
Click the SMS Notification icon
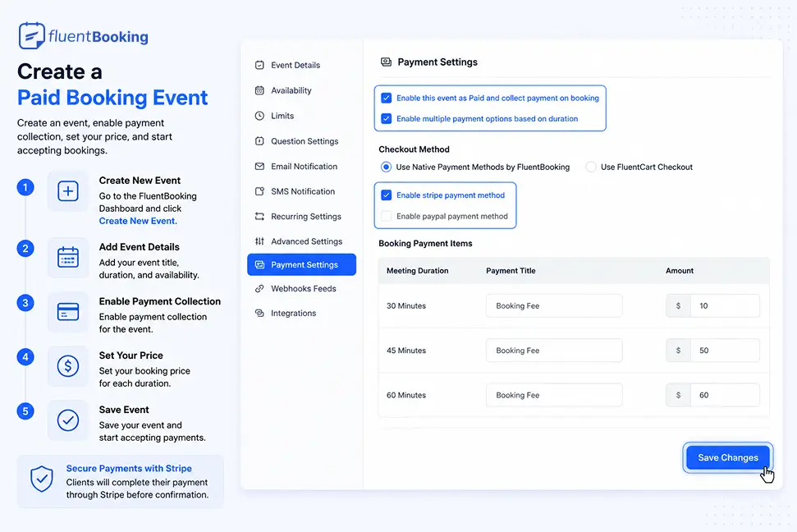coord(259,191)
